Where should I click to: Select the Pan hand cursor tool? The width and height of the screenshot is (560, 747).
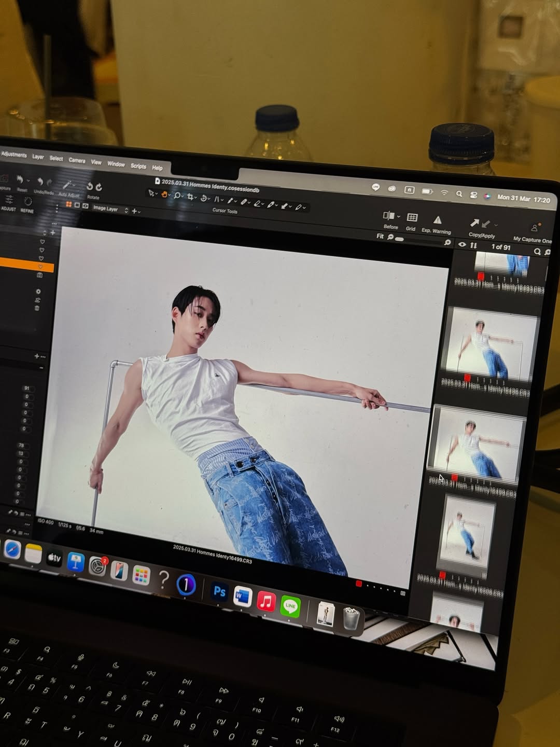coord(164,195)
